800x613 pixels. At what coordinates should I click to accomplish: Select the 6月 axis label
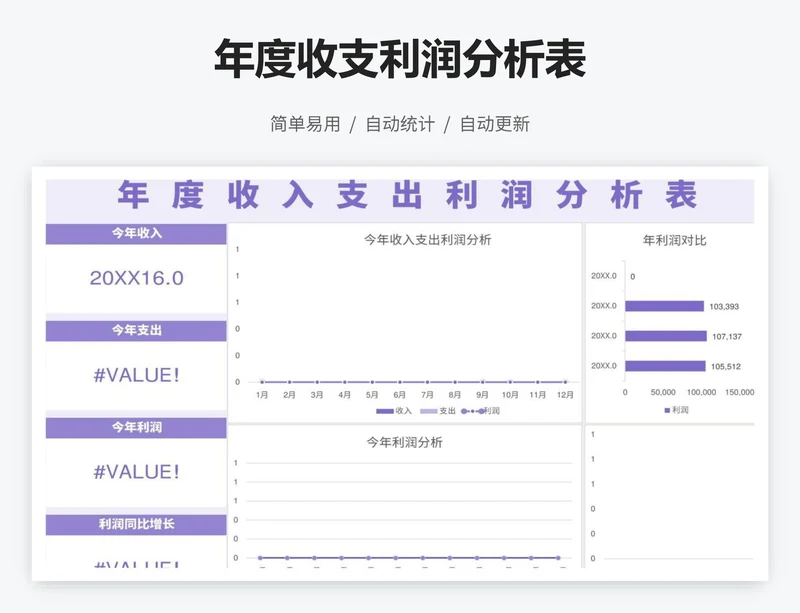point(399,395)
